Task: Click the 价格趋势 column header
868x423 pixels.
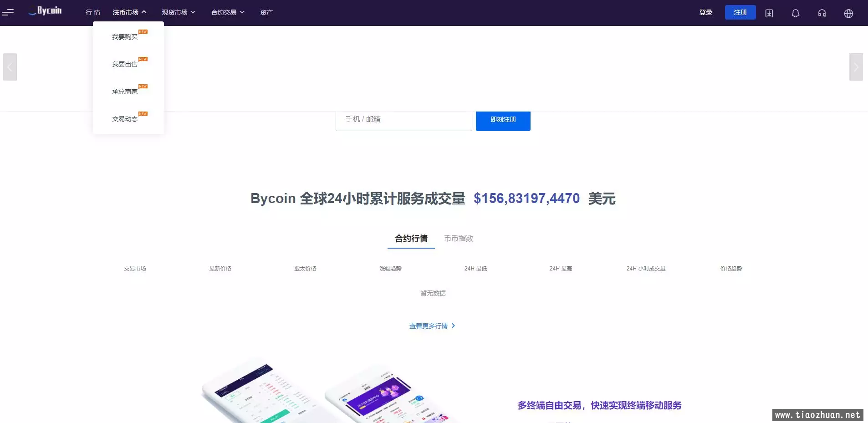Action: [x=731, y=269]
